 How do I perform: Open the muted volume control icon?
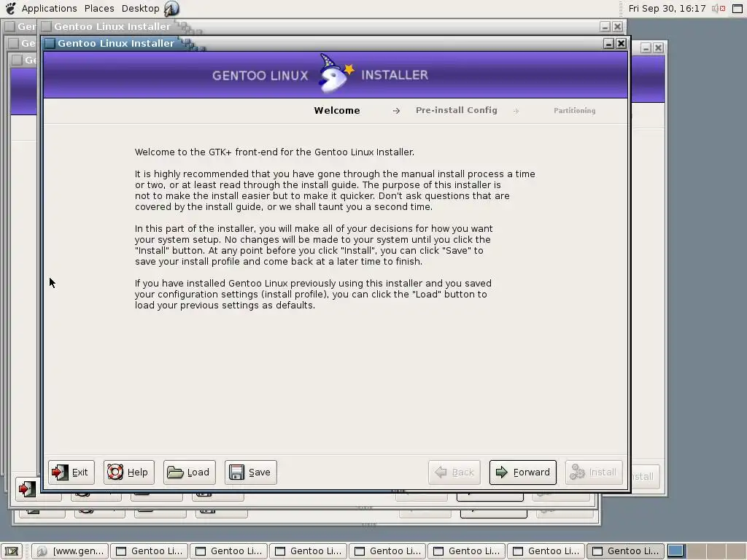(x=718, y=8)
